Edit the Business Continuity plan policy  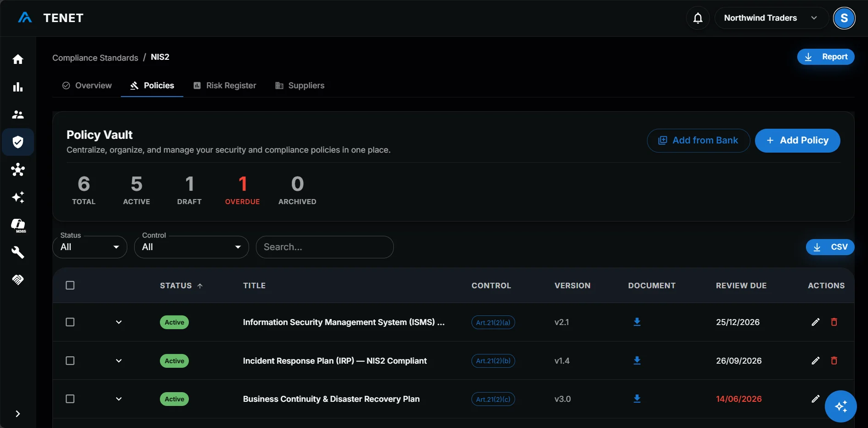click(816, 399)
